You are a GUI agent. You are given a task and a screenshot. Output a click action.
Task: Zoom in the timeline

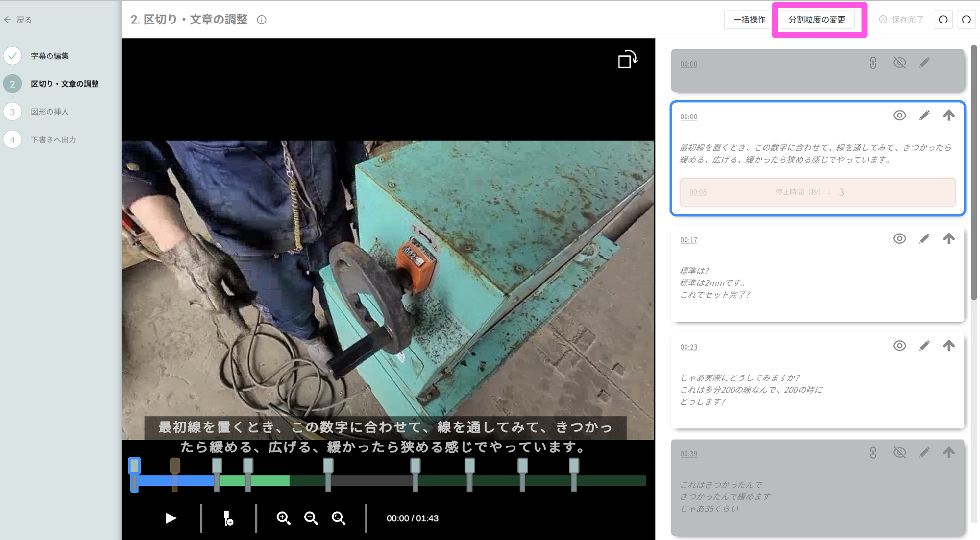tap(283, 518)
